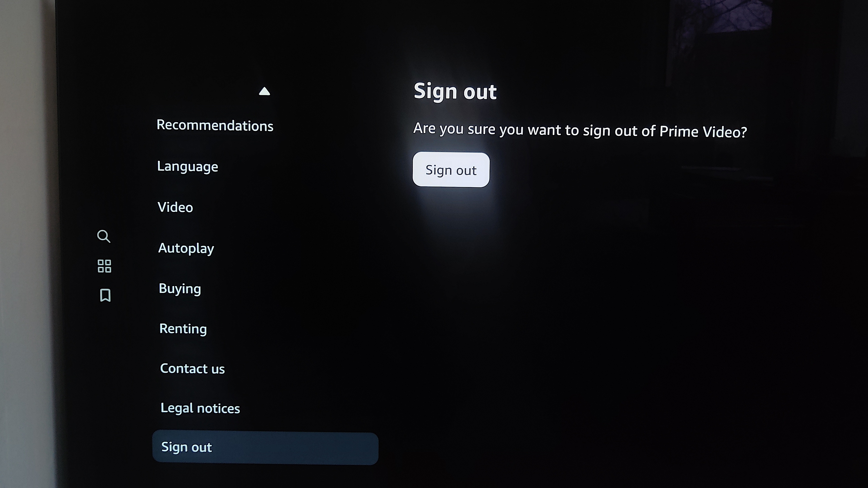Viewport: 868px width, 488px height.
Task: Toggle Recommendations preference setting
Action: [215, 125]
